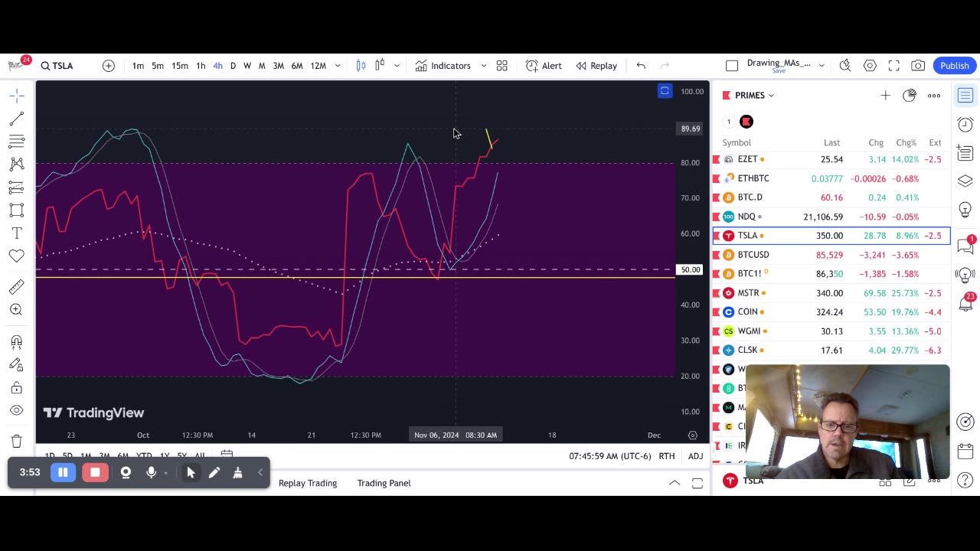Viewport: 980px width, 551px height.
Task: Create a new Alert
Action: tap(544, 66)
